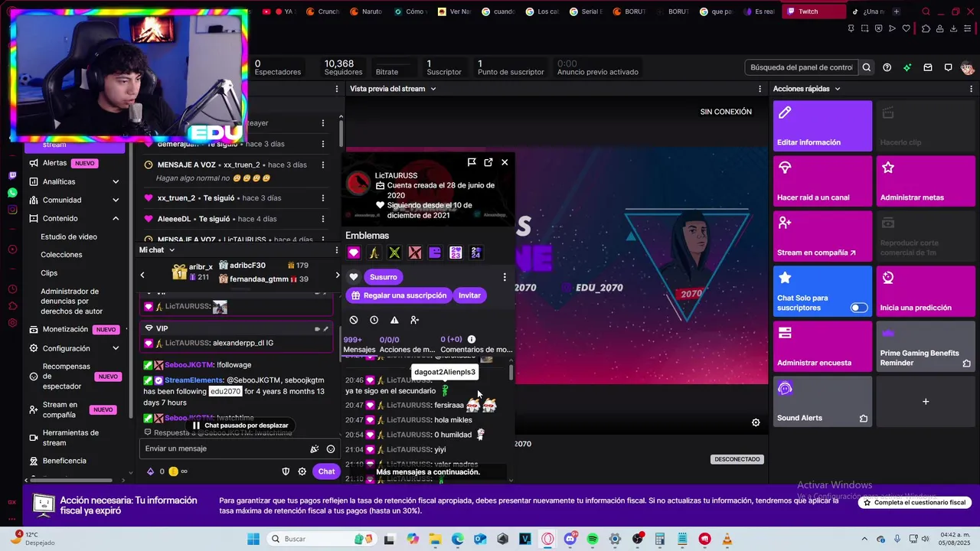Open Administrar encuesta quick action
This screenshot has width=980, height=551.
[x=822, y=347]
